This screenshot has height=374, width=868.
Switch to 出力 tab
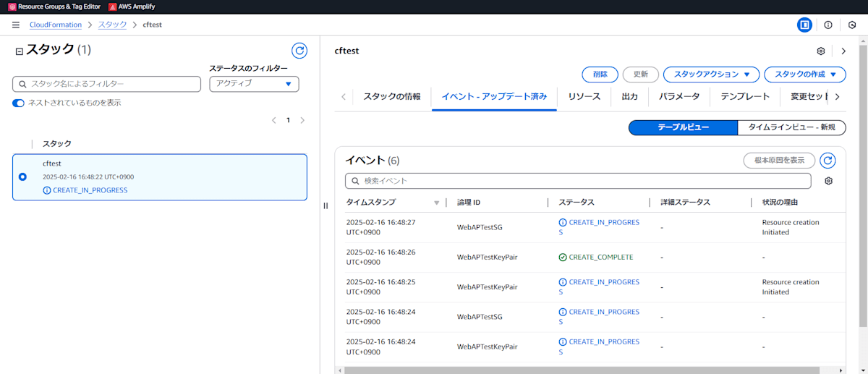pyautogui.click(x=629, y=96)
